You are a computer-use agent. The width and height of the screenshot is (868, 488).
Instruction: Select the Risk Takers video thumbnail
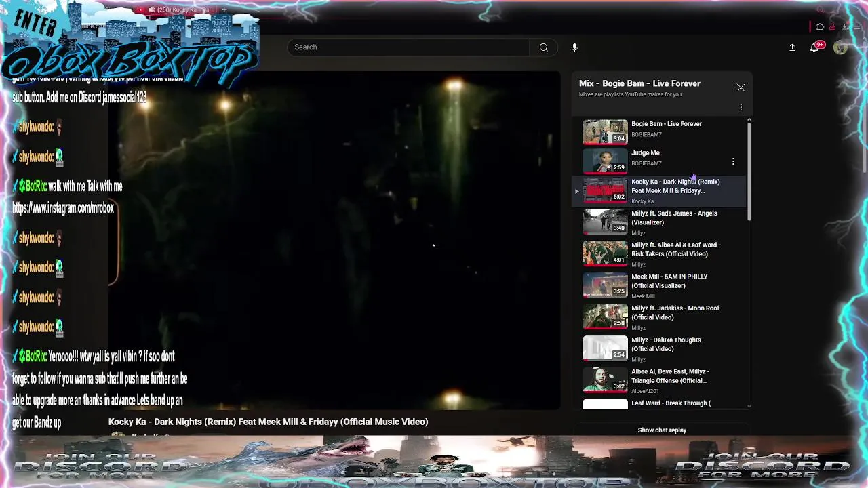pyautogui.click(x=605, y=253)
